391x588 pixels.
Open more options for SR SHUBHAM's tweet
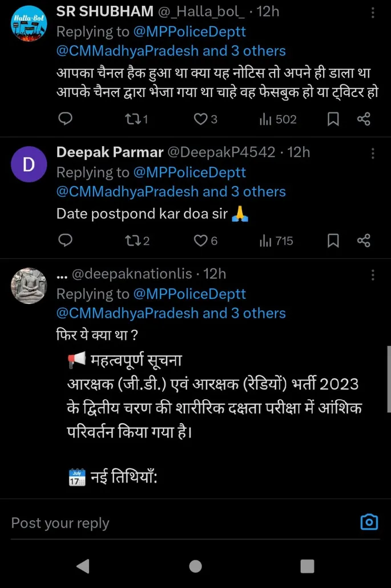click(373, 13)
